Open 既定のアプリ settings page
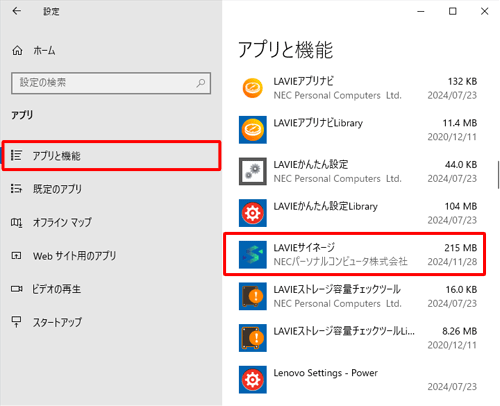 pos(111,189)
